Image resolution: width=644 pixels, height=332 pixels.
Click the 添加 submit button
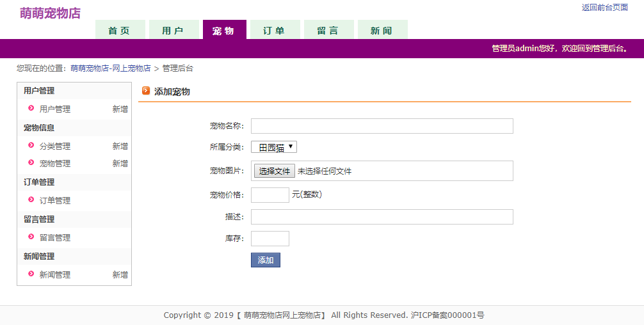tap(265, 260)
